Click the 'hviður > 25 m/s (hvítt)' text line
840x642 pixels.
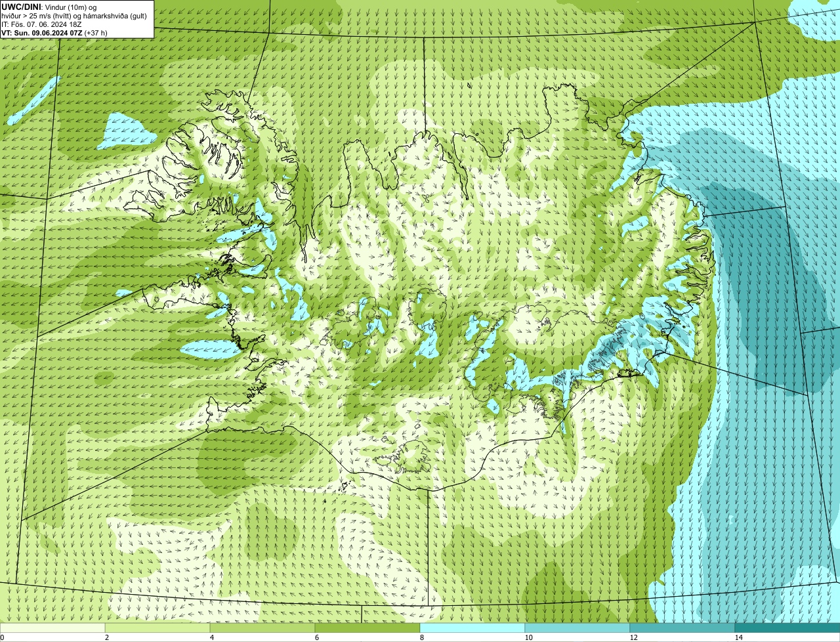(73, 15)
